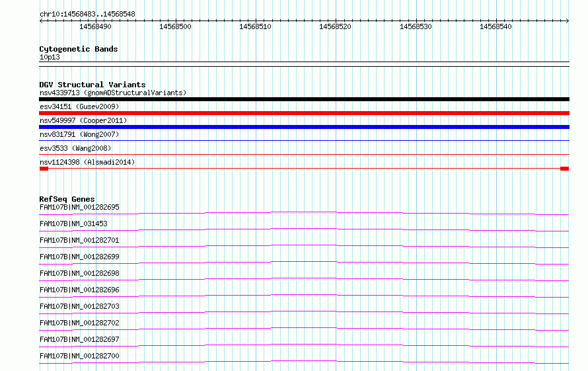The height and width of the screenshot is (371, 588).
Task: Select transcript FAM107B|NM_001282695
Action: pyautogui.click(x=79, y=207)
